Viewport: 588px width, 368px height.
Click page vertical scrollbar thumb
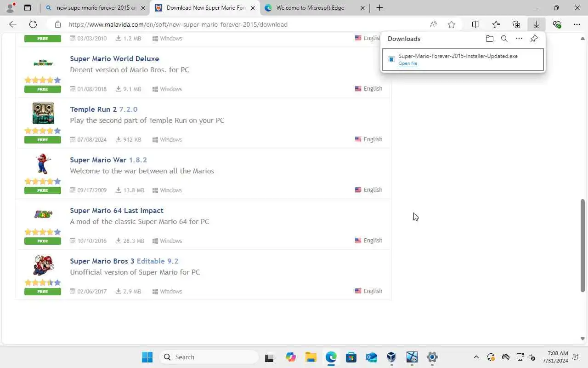[582, 246]
